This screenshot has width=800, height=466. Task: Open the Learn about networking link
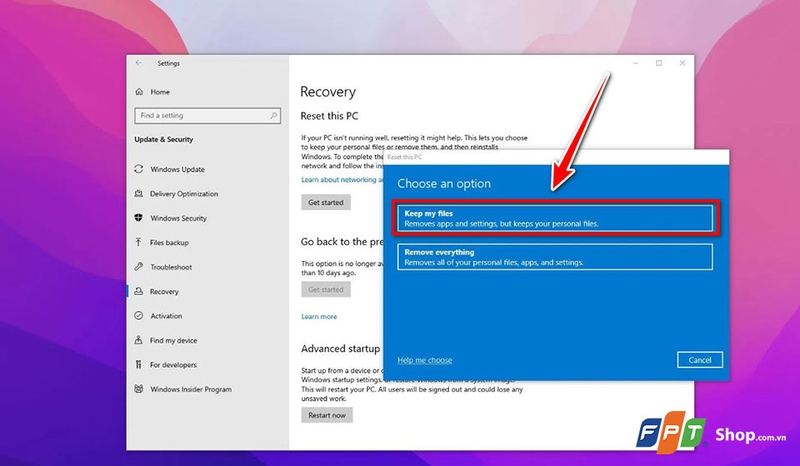(341, 180)
